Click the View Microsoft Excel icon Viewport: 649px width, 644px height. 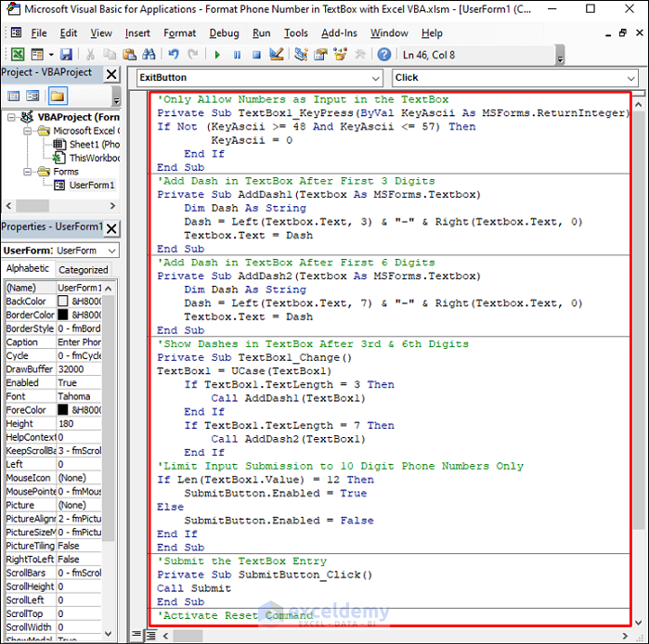tap(16, 55)
